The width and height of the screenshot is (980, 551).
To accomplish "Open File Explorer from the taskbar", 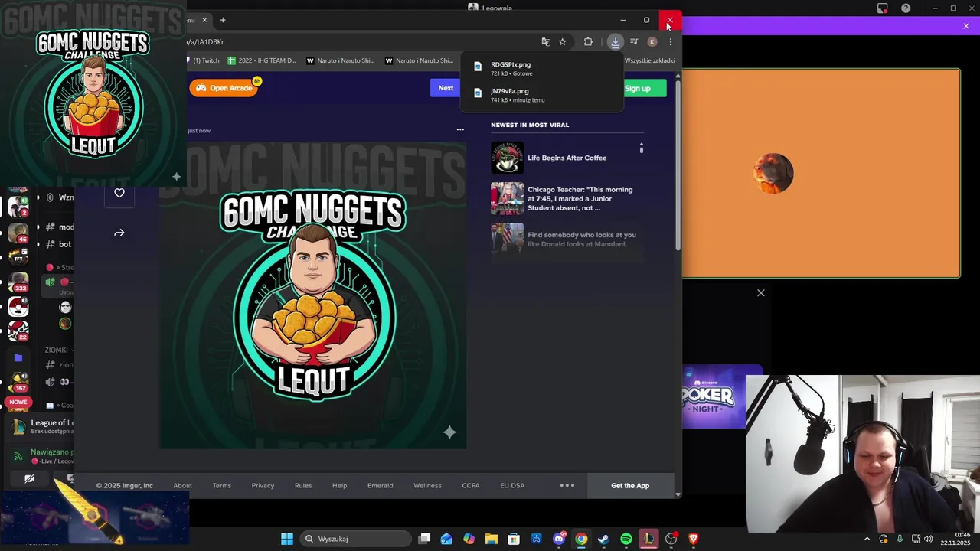I will (x=491, y=539).
